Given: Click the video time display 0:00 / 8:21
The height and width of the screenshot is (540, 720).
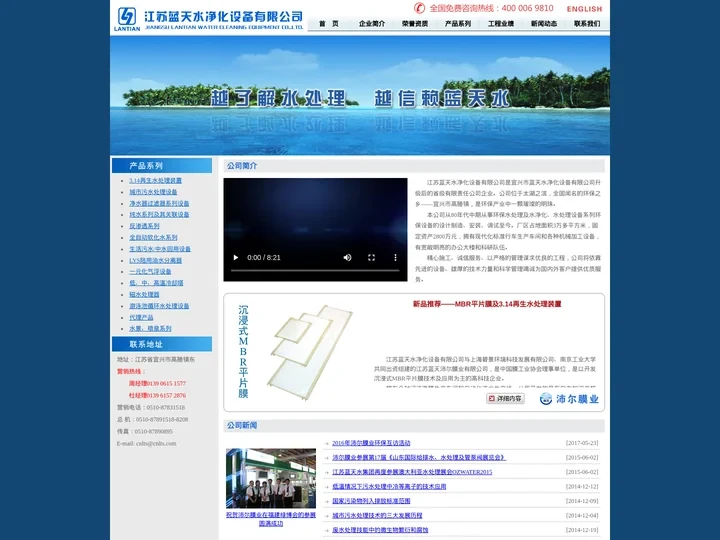Looking at the screenshot, I should (264, 258).
